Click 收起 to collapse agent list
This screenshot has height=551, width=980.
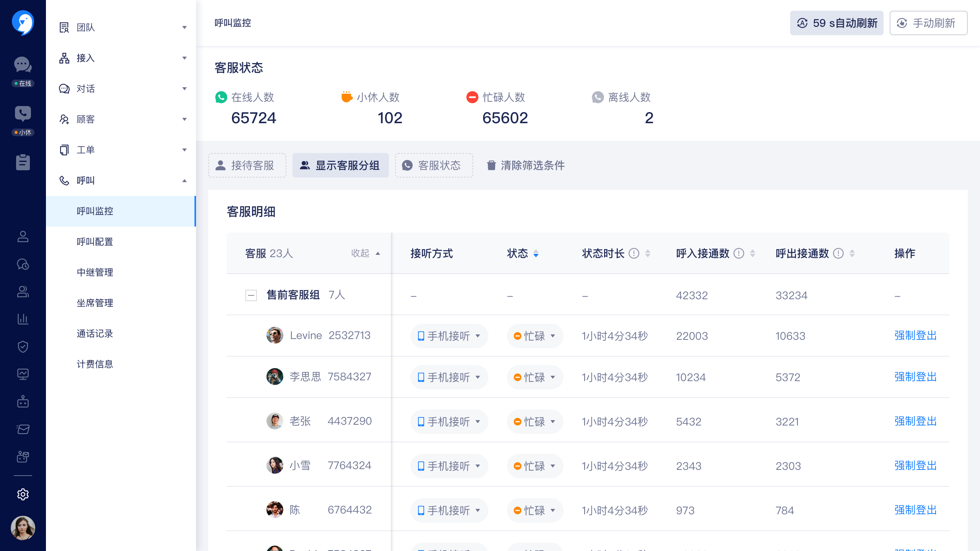tap(366, 253)
